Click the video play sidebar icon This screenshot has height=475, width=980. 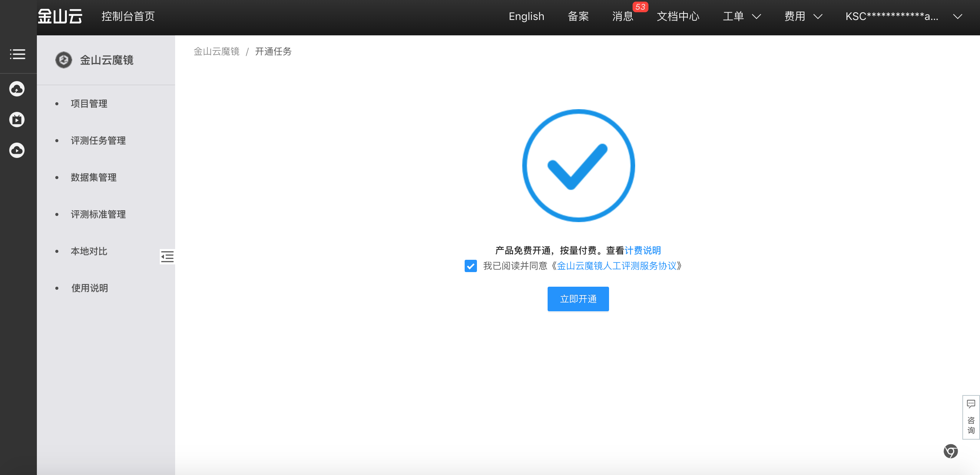point(17,120)
